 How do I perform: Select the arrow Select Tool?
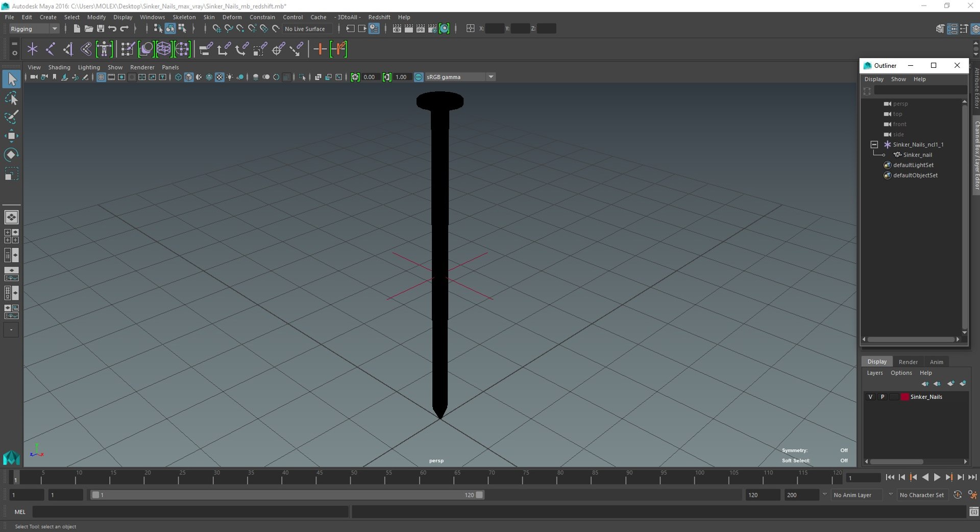pyautogui.click(x=11, y=79)
